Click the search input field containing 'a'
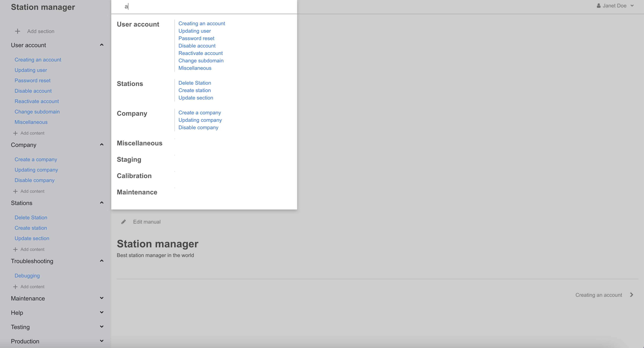644x348 pixels. click(204, 7)
